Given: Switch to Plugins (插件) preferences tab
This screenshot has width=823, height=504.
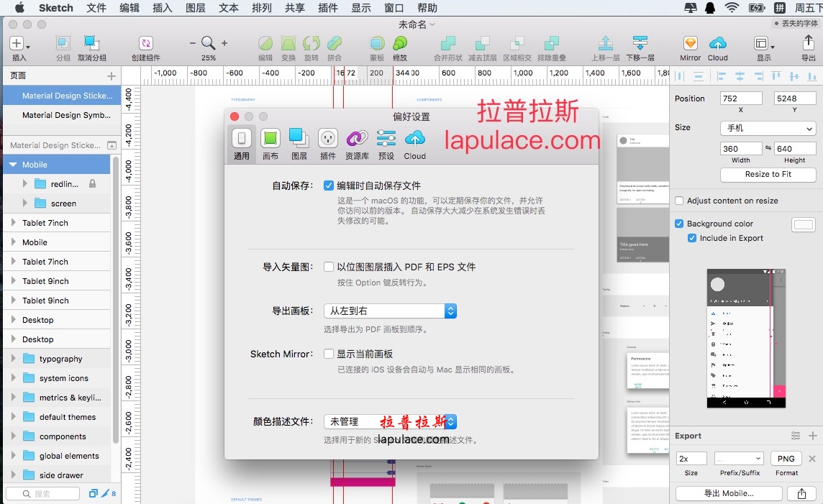Looking at the screenshot, I should 328,145.
